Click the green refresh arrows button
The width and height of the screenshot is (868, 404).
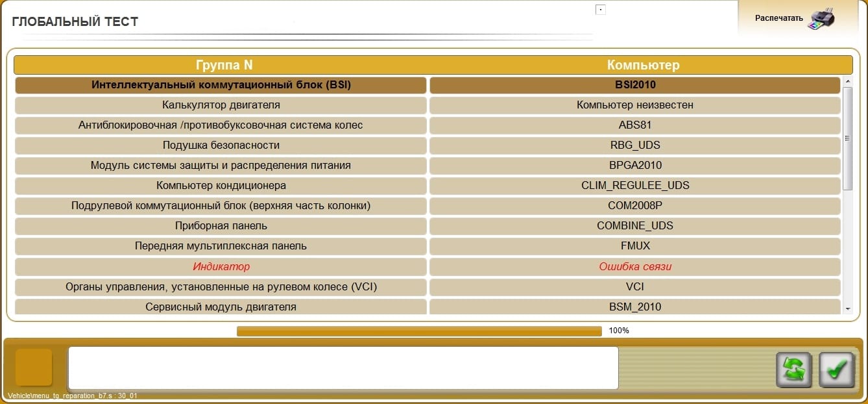(x=795, y=370)
